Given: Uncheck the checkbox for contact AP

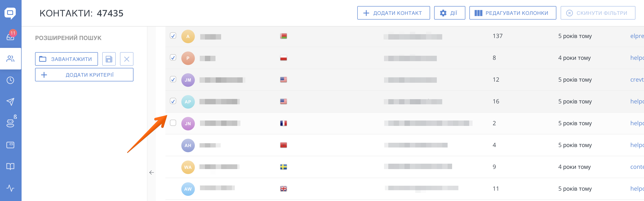Looking at the screenshot, I should [173, 101].
